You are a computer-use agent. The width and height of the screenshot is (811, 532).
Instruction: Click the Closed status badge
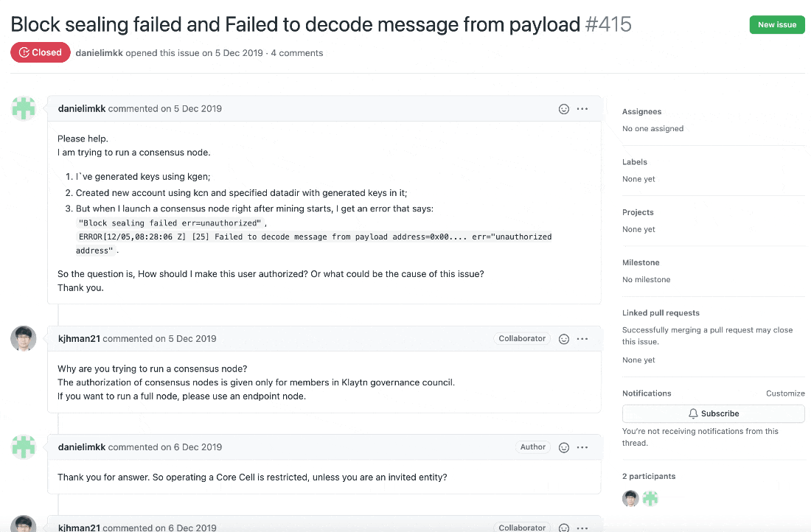tap(41, 52)
